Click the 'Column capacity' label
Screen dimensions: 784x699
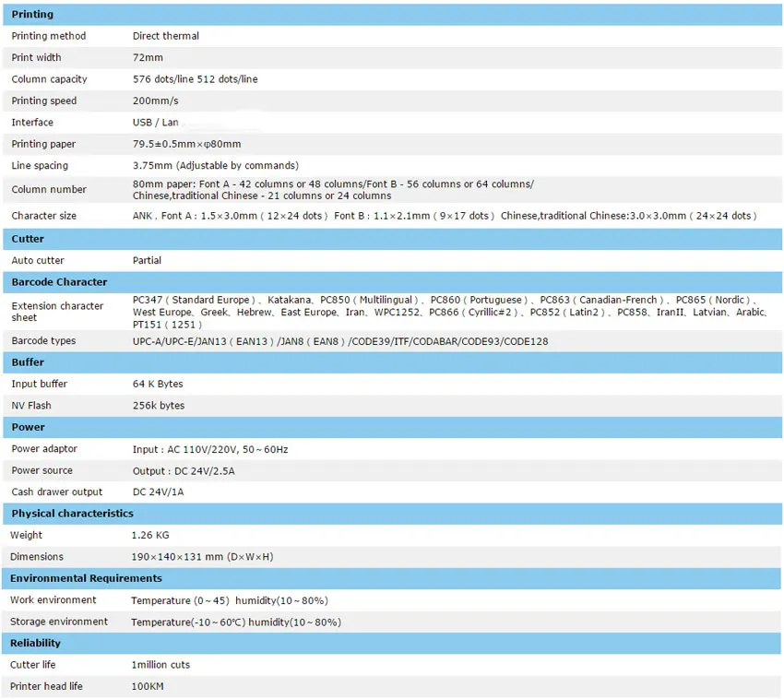49,79
